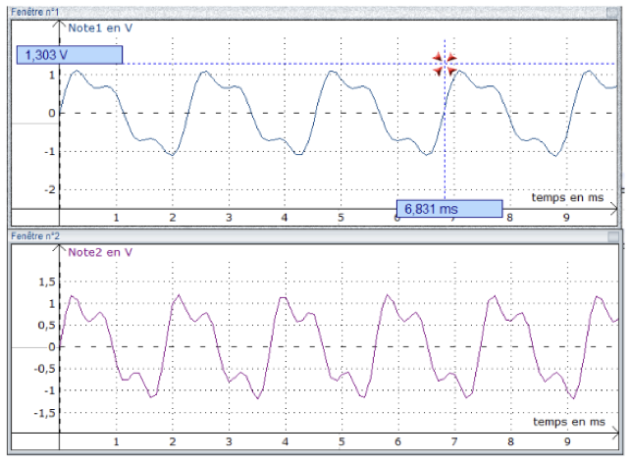Click the 0 label on Note2 voltage axis

(50, 347)
